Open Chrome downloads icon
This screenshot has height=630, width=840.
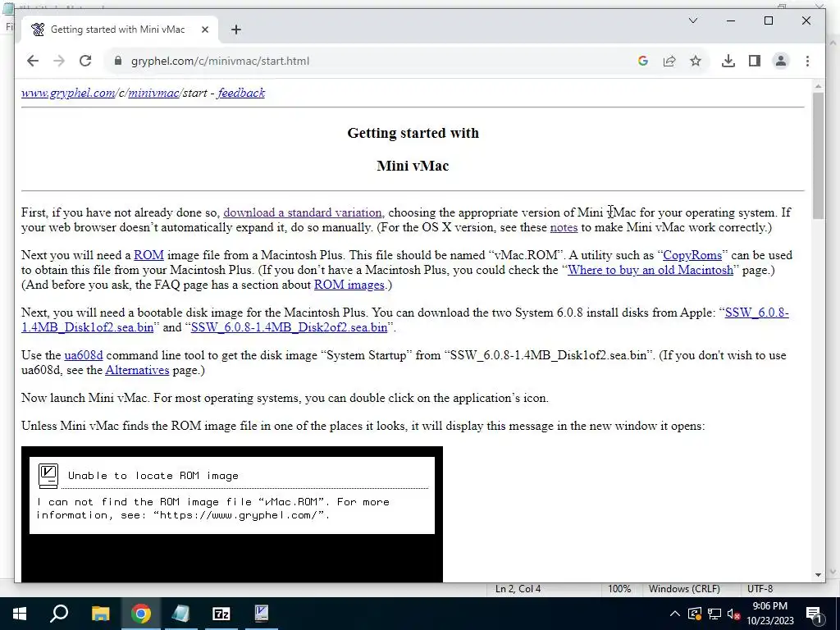pos(728,61)
